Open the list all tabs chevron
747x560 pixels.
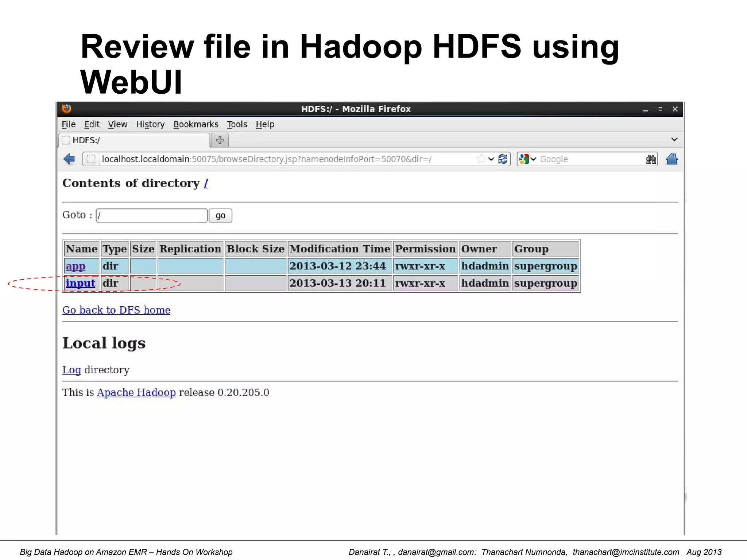pyautogui.click(x=674, y=140)
